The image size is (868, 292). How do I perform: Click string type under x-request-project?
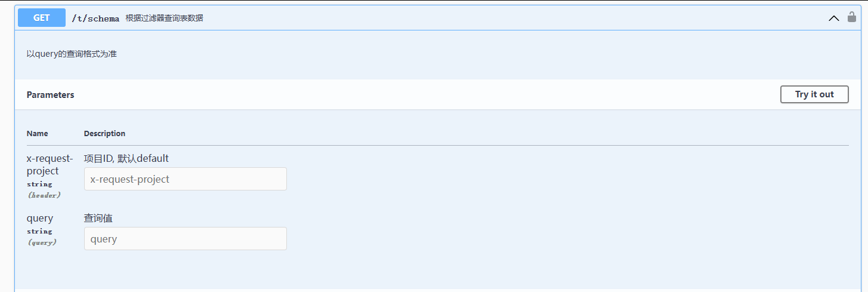pos(39,184)
